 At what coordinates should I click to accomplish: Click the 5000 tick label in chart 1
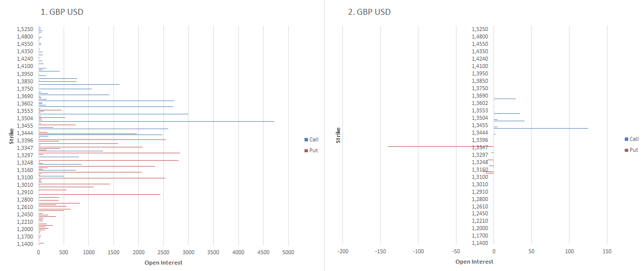click(288, 252)
